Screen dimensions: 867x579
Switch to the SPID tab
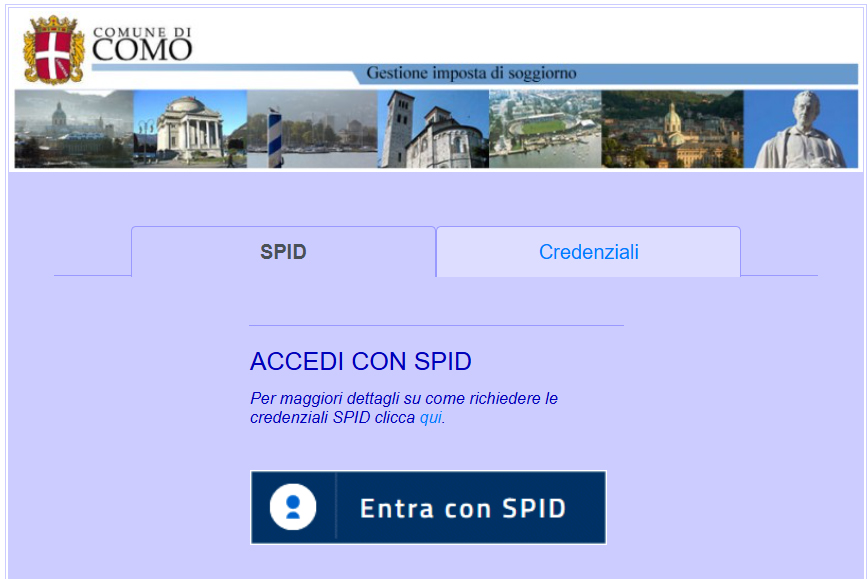283,252
